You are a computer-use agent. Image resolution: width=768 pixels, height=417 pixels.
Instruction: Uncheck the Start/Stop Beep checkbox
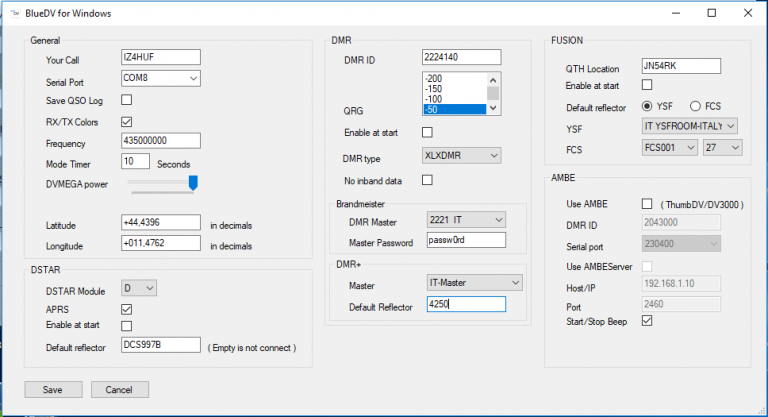(647, 321)
